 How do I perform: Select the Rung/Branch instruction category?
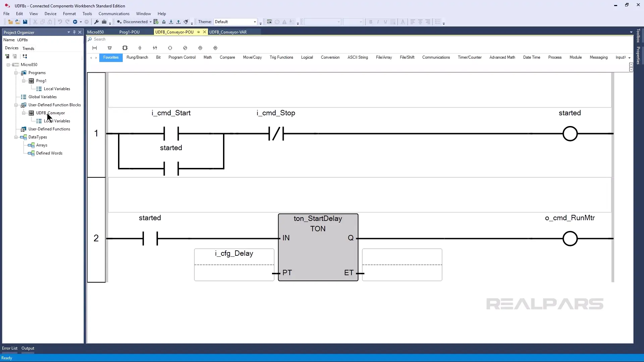(x=137, y=58)
